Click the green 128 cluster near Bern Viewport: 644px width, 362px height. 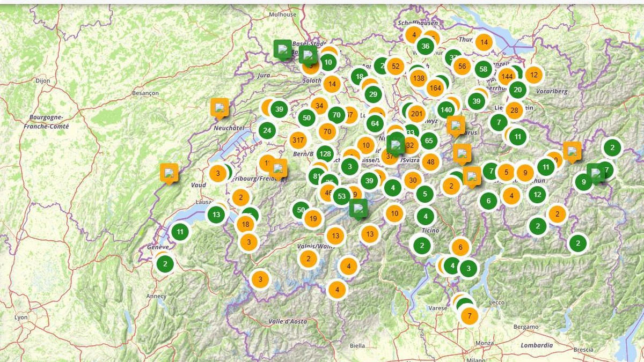coord(325,153)
